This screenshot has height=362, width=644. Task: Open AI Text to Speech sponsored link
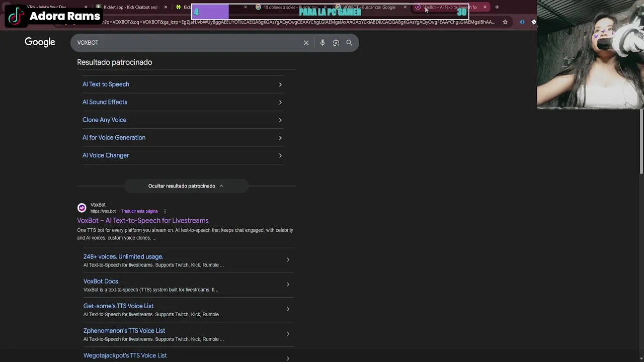click(106, 84)
